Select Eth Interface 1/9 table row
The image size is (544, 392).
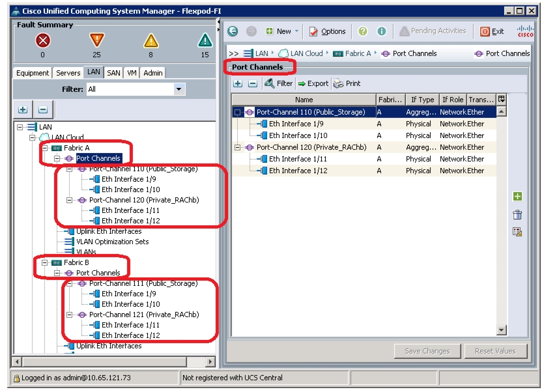(364, 124)
